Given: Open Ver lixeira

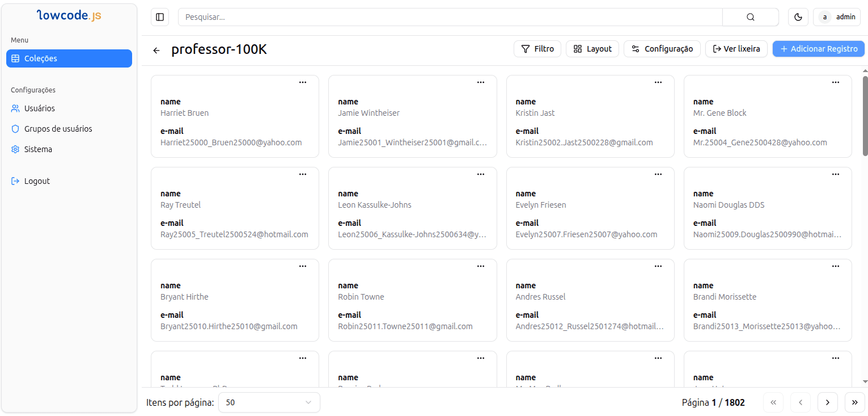Looking at the screenshot, I should tap(736, 49).
